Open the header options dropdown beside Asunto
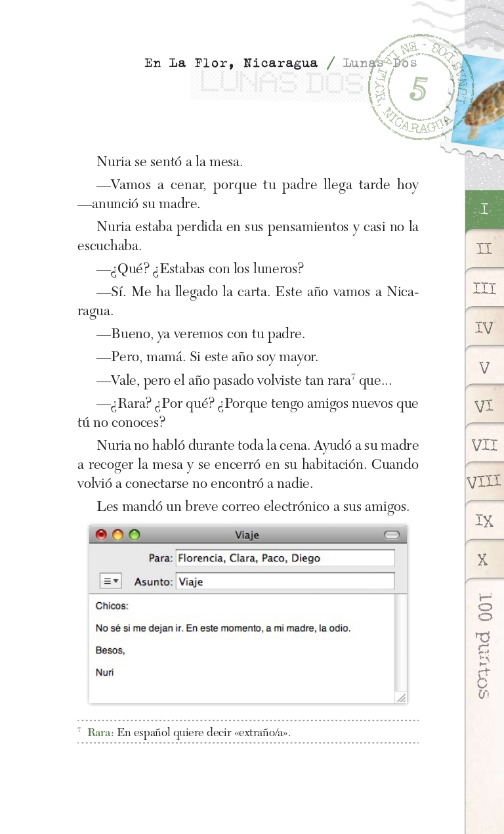 (111, 581)
